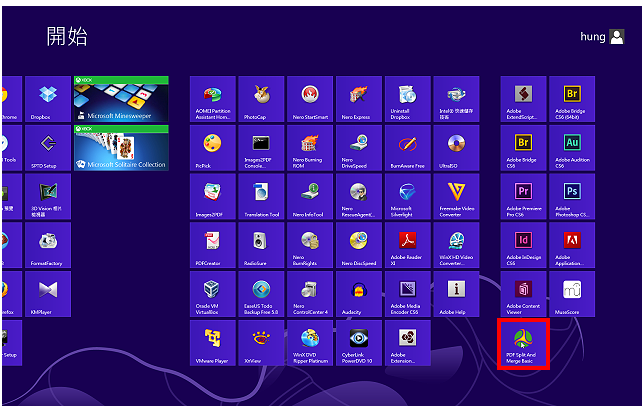Launch the Nero DiscSpeed tile

tap(359, 245)
